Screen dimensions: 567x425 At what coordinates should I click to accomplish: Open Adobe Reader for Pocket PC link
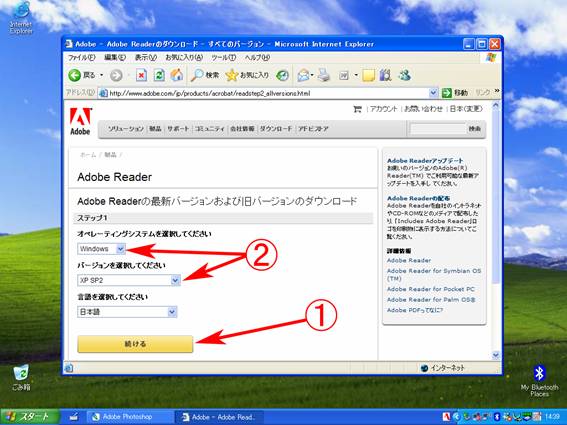click(431, 289)
